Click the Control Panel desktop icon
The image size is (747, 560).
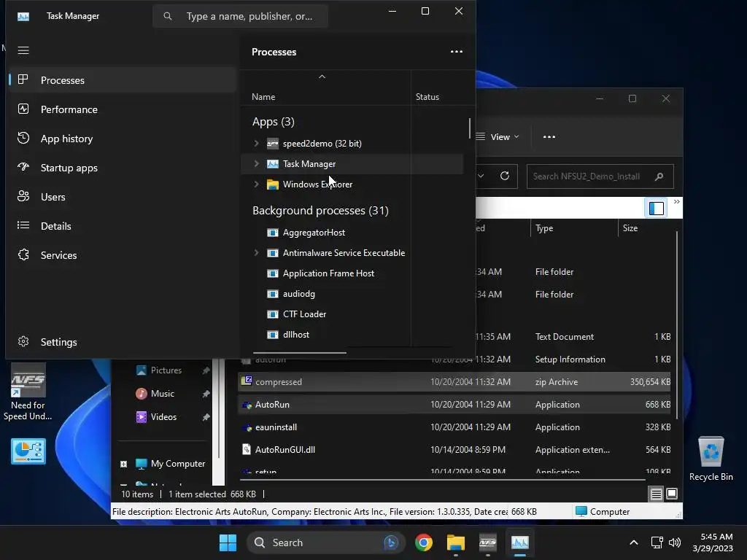(x=28, y=451)
